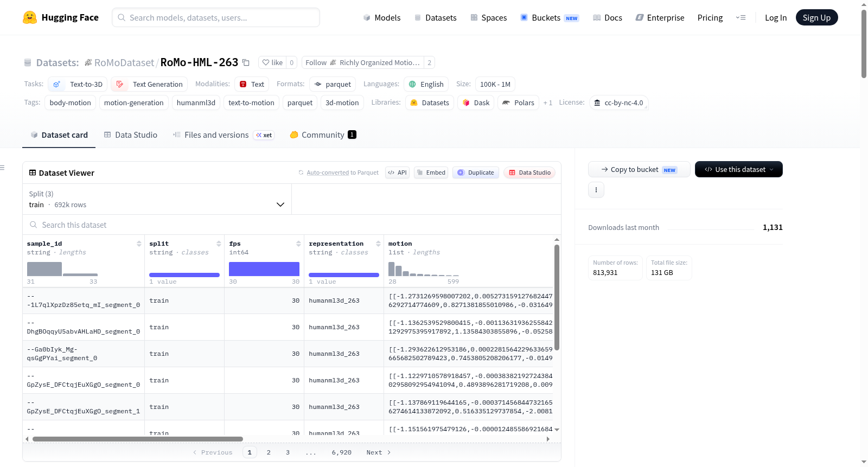Screen dimensions: 868x467
Task: Open the Files and versions tab
Action: 223,135
